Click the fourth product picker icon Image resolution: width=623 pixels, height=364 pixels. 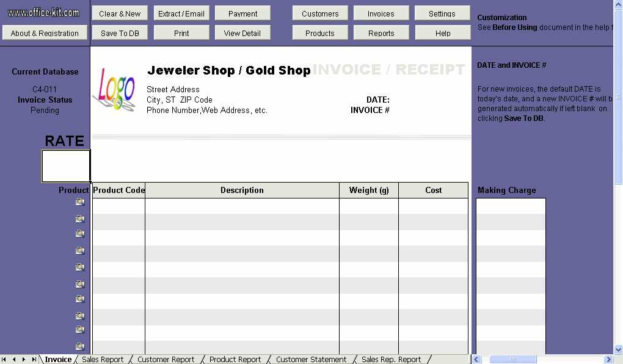(80, 251)
